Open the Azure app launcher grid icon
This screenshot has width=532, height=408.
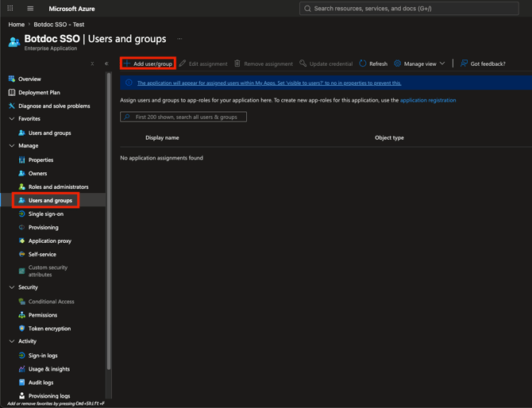click(10, 8)
